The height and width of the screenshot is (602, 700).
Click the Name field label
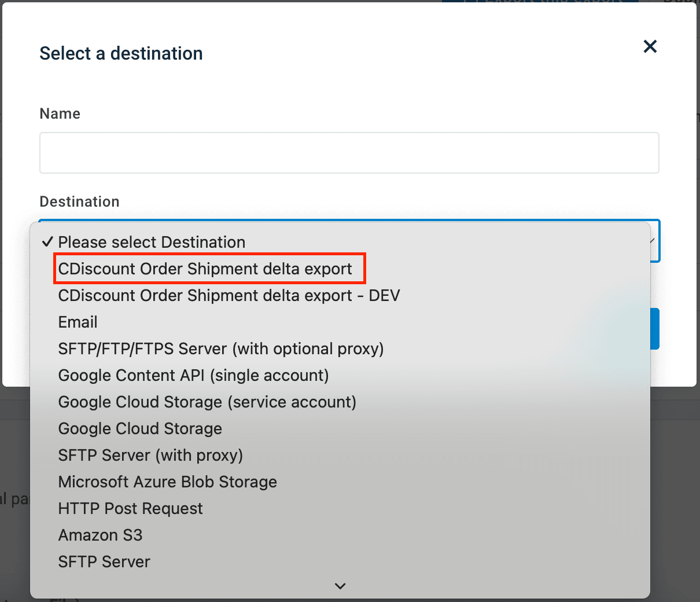click(60, 114)
